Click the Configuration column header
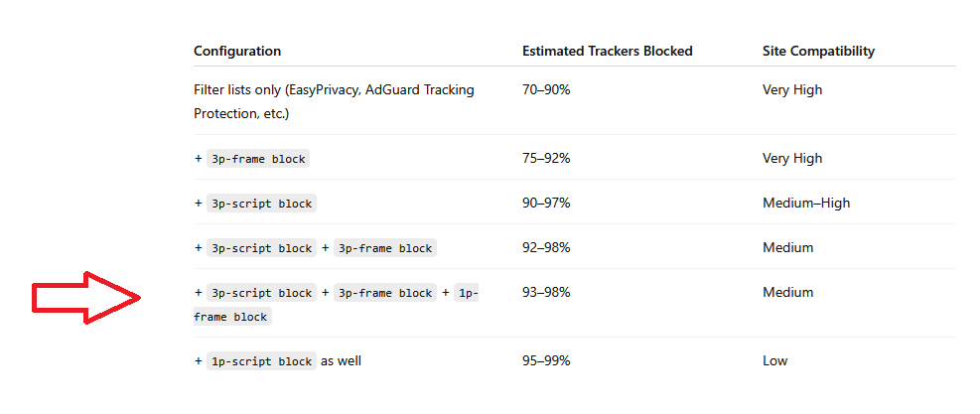980x414 pixels. click(x=237, y=52)
